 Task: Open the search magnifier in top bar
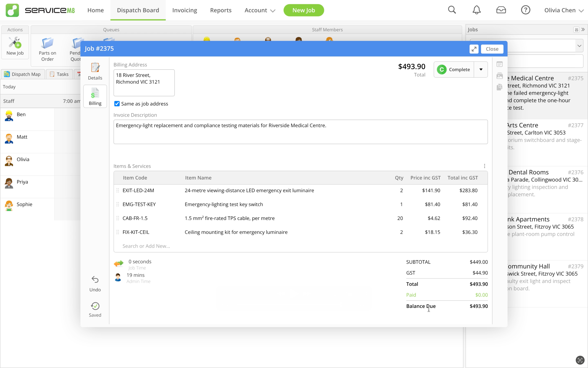coord(452,10)
